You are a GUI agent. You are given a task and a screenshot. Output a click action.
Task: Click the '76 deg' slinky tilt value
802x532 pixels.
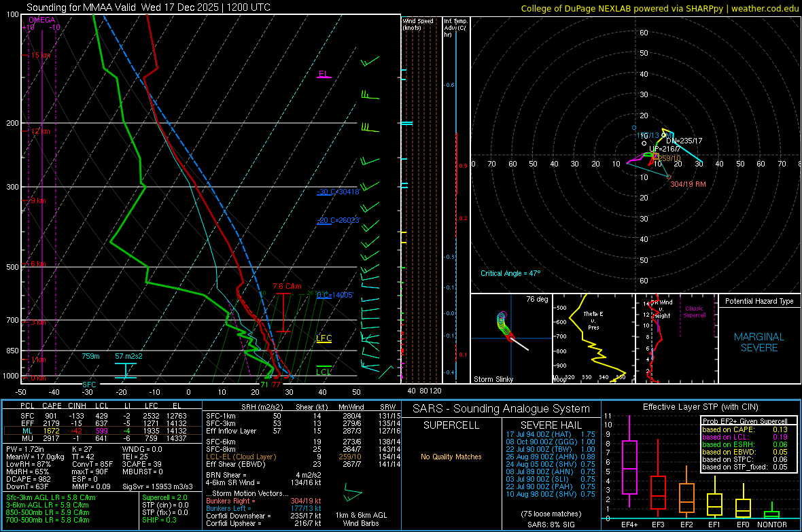pos(537,299)
